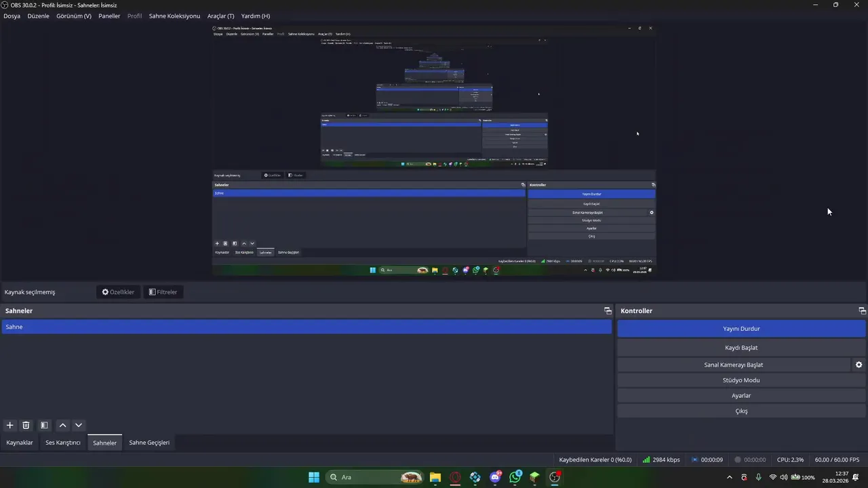
Task: Click Kaydı Başlat button
Action: click(x=741, y=348)
